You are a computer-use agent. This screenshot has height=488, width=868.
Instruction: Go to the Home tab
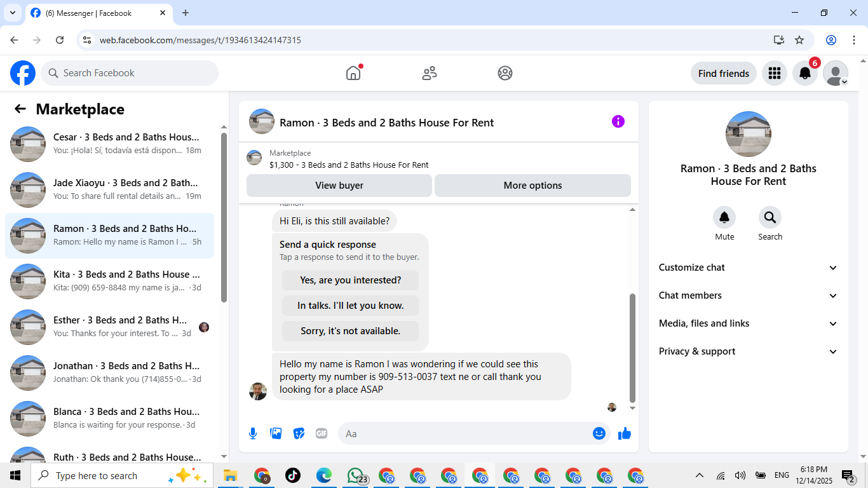tap(353, 73)
